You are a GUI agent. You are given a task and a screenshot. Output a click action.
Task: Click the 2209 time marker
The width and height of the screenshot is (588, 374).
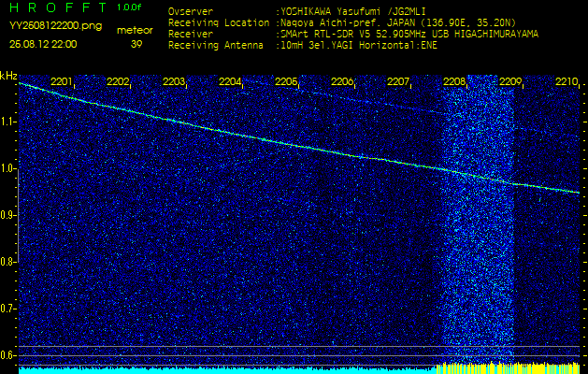click(510, 81)
